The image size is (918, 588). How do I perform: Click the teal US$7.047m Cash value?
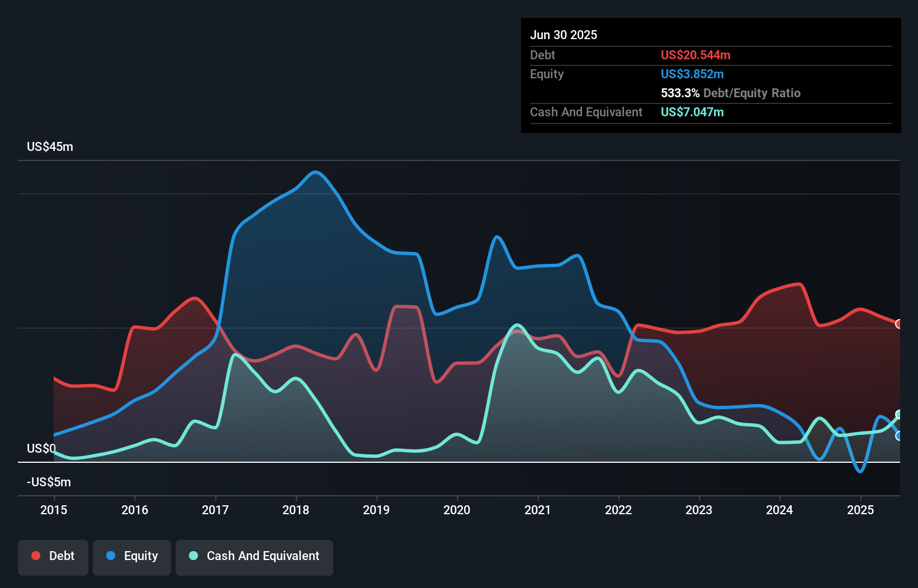pos(692,112)
